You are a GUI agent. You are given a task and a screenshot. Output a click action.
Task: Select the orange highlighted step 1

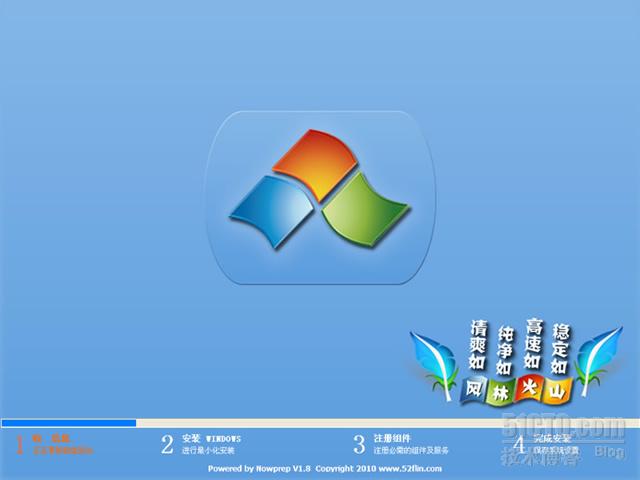55,444
